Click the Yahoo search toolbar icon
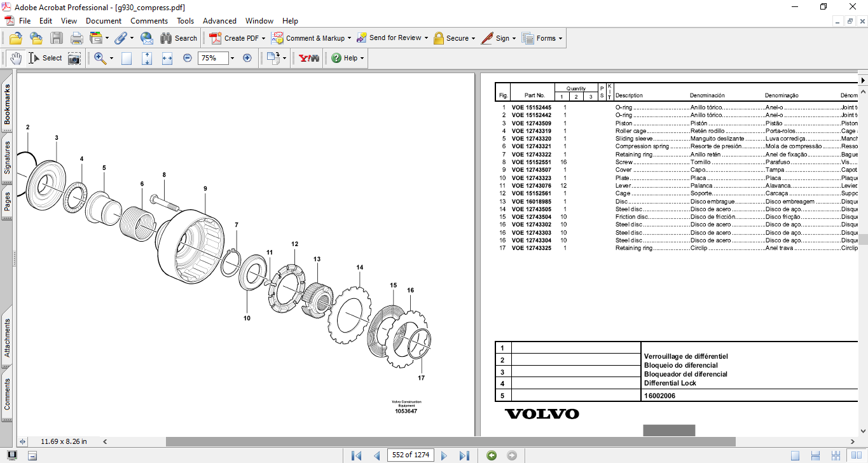This screenshot has height=463, width=868. (x=309, y=58)
